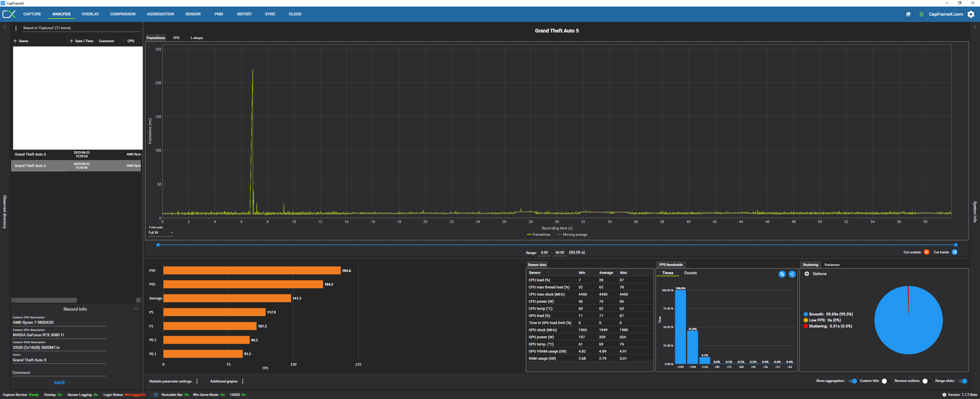
Task: Open the Statistic parameter settings dots menu
Action: pyautogui.click(x=197, y=381)
